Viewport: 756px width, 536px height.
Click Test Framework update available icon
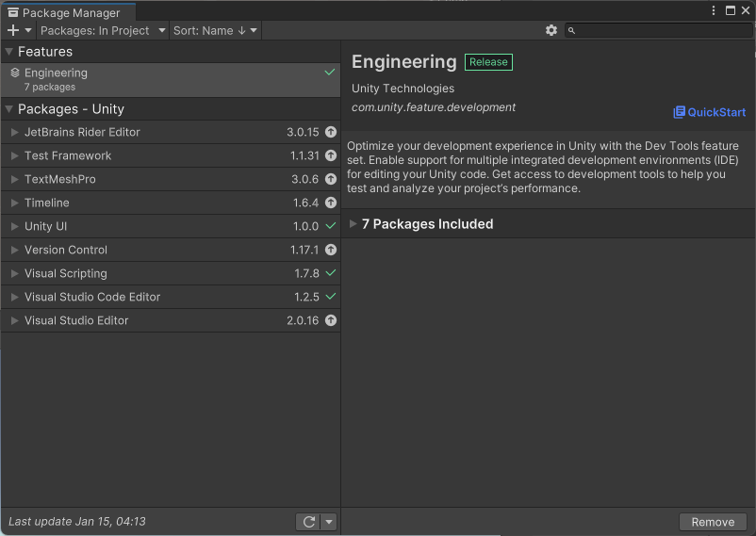pyautogui.click(x=331, y=155)
